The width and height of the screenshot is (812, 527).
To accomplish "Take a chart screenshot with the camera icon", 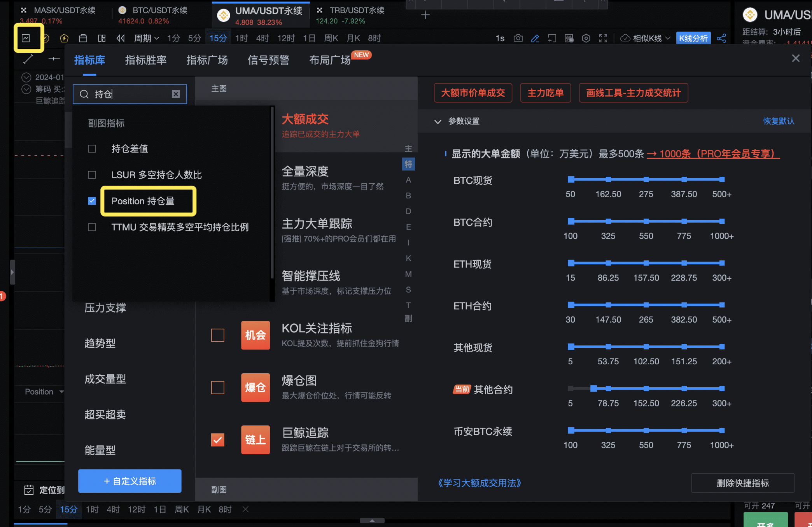I will click(518, 38).
